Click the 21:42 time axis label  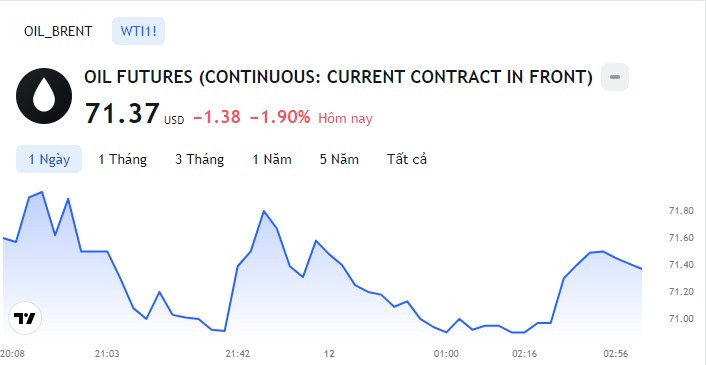coord(238,354)
